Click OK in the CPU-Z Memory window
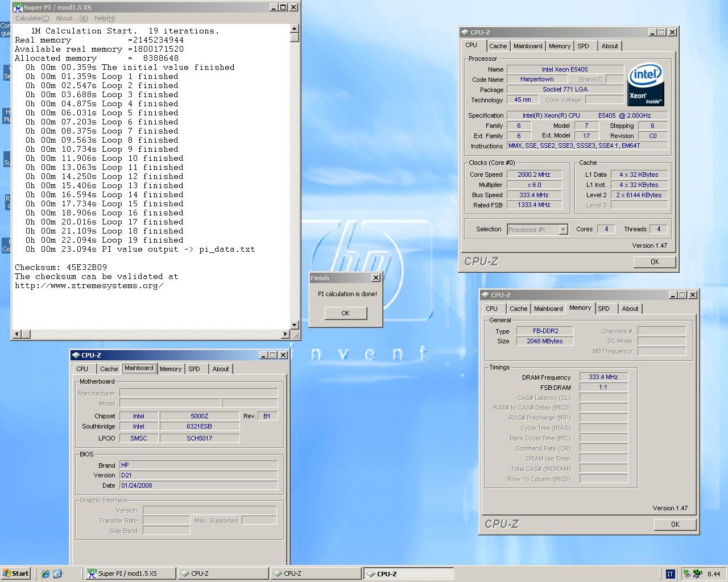The height and width of the screenshot is (582, 728). point(675,525)
